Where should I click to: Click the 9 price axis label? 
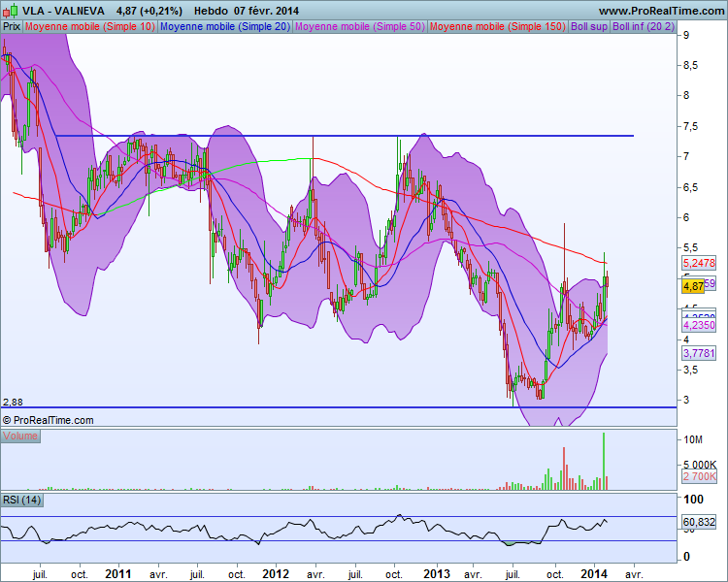[x=686, y=35]
